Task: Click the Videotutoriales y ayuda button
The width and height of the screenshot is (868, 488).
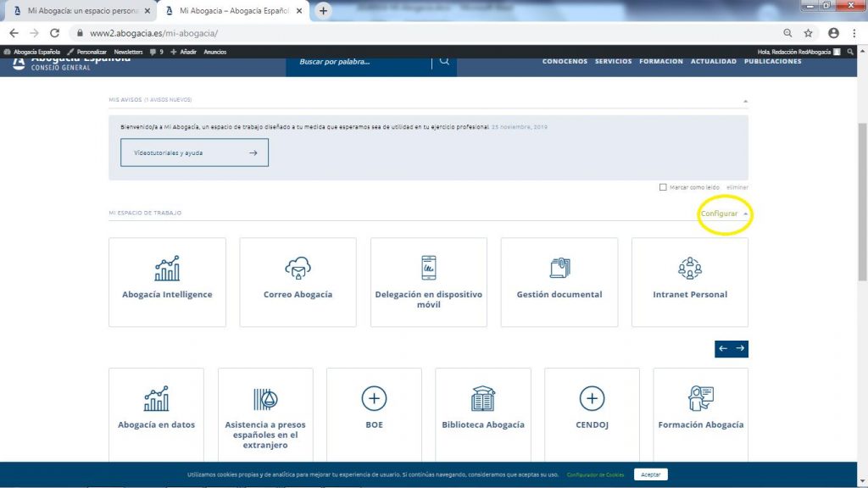Action: (194, 152)
